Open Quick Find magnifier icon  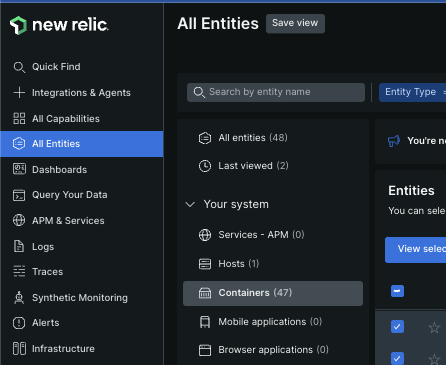(19, 67)
